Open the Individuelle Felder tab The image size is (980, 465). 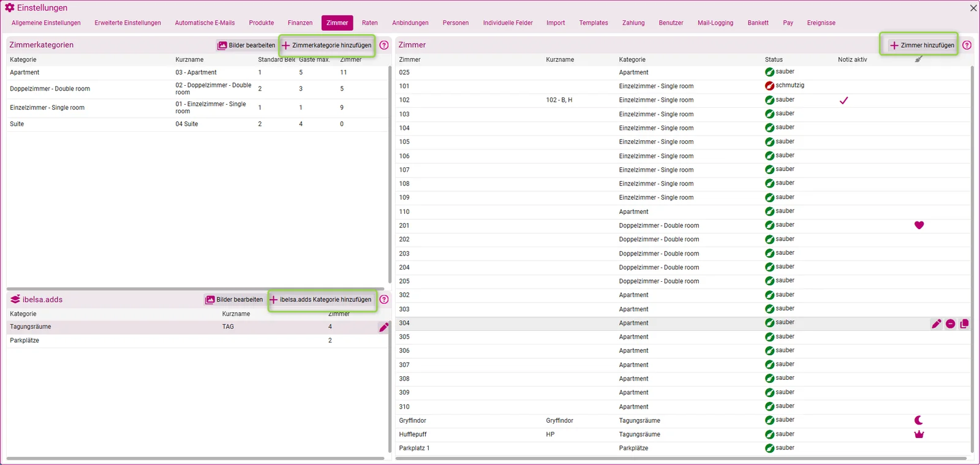point(508,23)
